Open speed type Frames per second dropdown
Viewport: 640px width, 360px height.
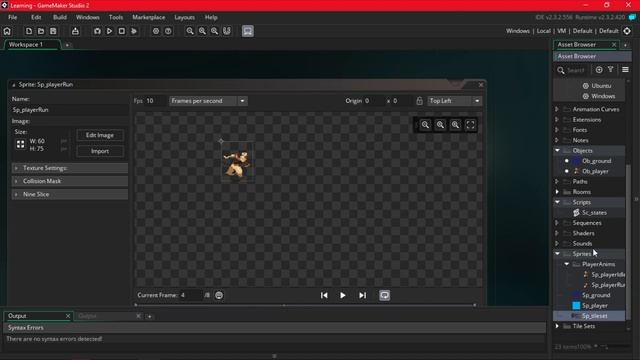208,101
